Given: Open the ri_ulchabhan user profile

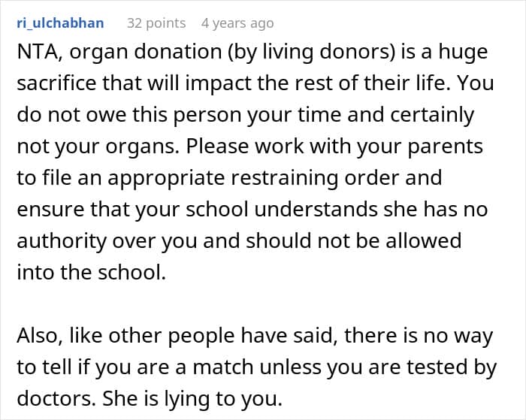Looking at the screenshot, I should click(59, 23).
